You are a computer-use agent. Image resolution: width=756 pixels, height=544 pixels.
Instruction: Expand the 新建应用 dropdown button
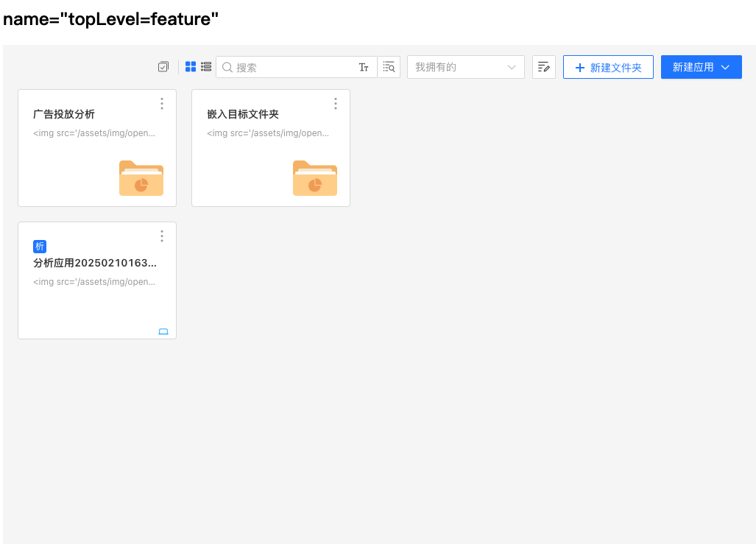tap(701, 67)
